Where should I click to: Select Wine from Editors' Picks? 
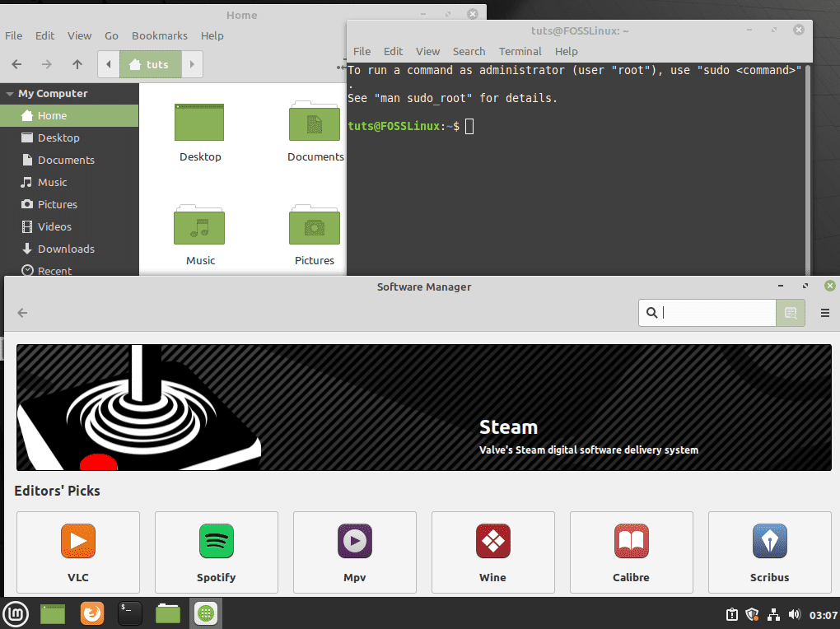[492, 541]
